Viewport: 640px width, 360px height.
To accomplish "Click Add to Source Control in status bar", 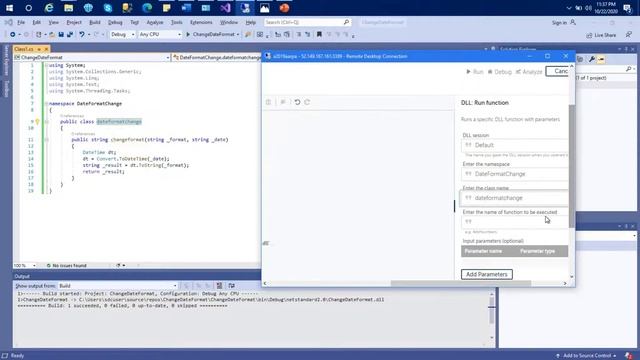I will click(x=586, y=356).
